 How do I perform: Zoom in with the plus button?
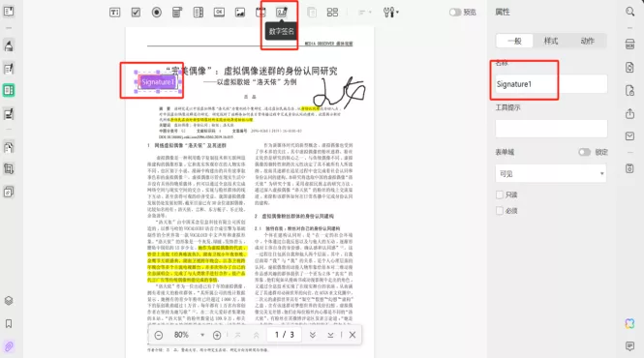[x=217, y=335]
